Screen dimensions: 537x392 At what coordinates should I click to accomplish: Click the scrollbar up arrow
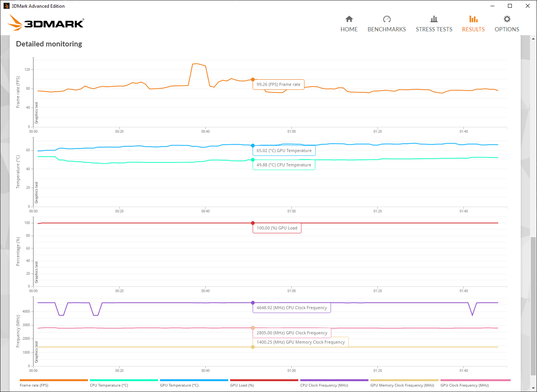click(x=534, y=39)
